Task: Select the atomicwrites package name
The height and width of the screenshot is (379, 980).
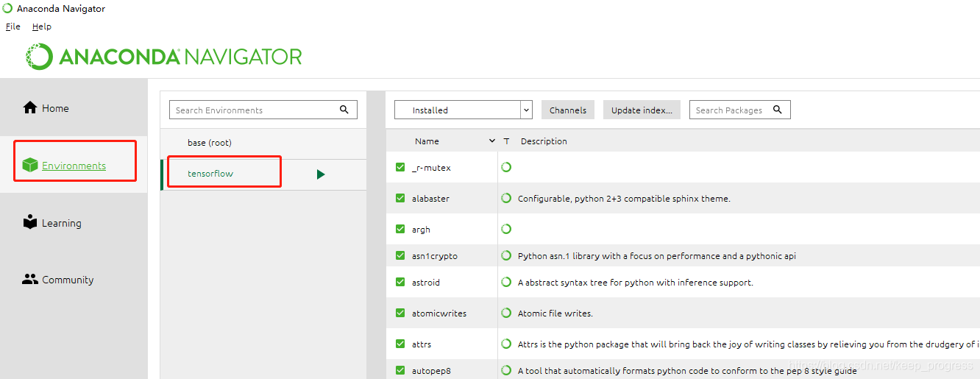Action: pos(439,313)
